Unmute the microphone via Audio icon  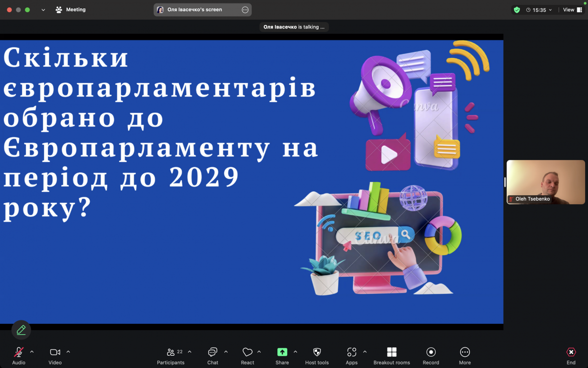point(18,352)
